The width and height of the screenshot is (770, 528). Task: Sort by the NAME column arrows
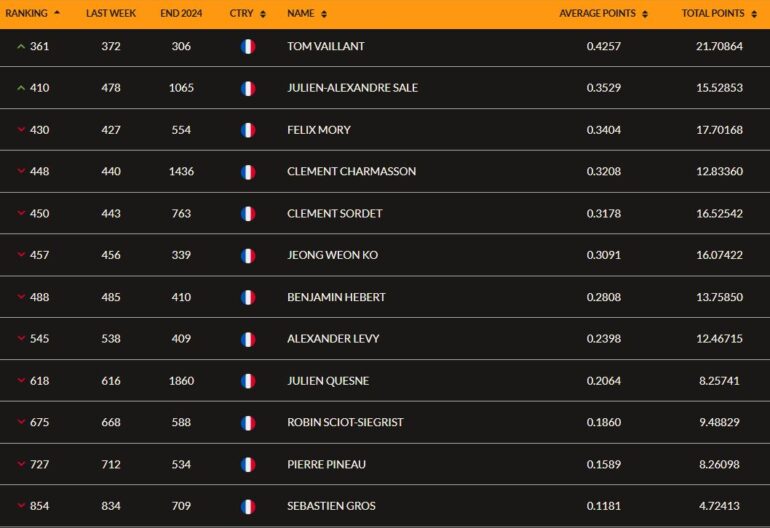(x=324, y=14)
